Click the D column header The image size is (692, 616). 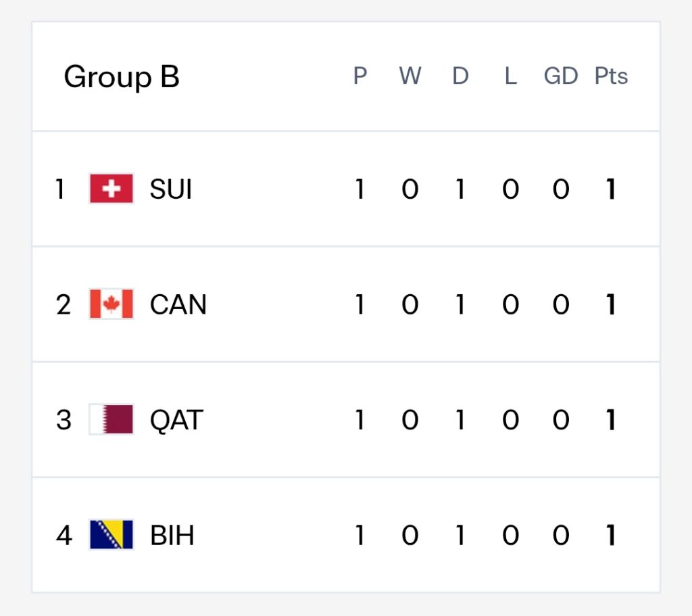[460, 76]
